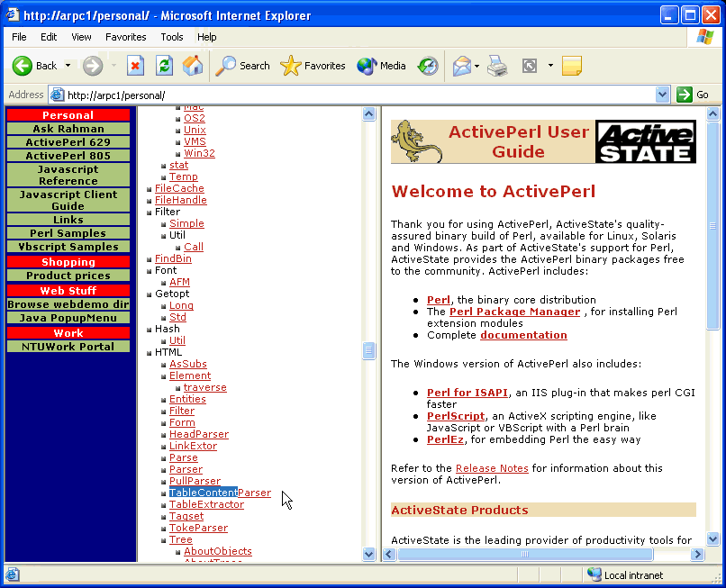This screenshot has height=588, width=726.
Task: Open the View menu
Action: pos(82,37)
